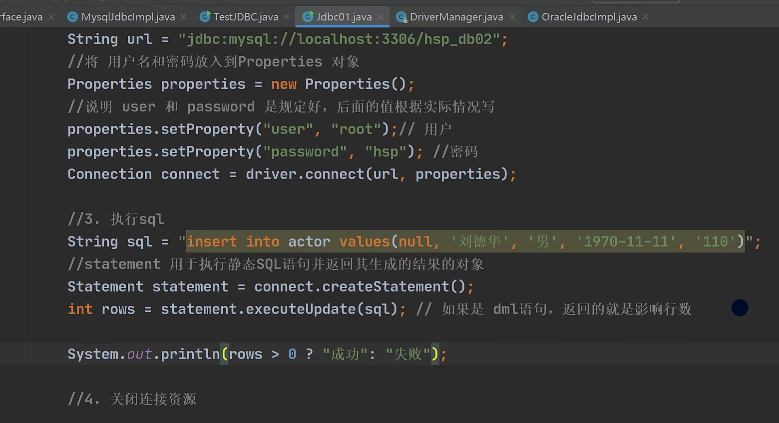The image size is (779, 423).
Task: Click the 'int rows' declaration
Action: point(101,309)
